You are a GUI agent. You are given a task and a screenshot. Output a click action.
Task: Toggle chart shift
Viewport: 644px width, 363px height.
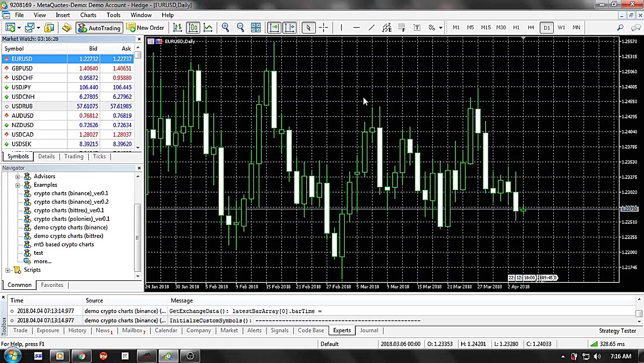pos(289,28)
